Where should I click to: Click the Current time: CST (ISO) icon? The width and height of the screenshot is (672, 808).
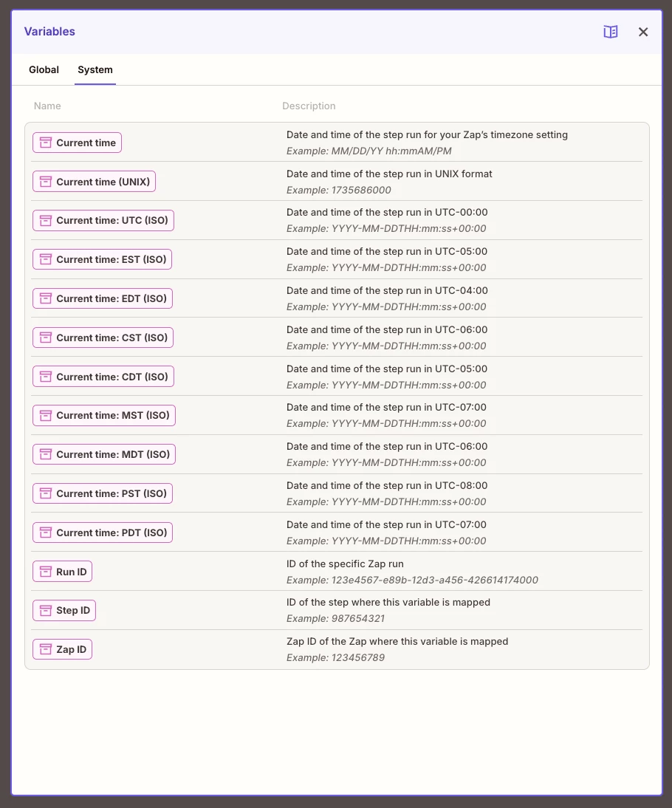(46, 338)
